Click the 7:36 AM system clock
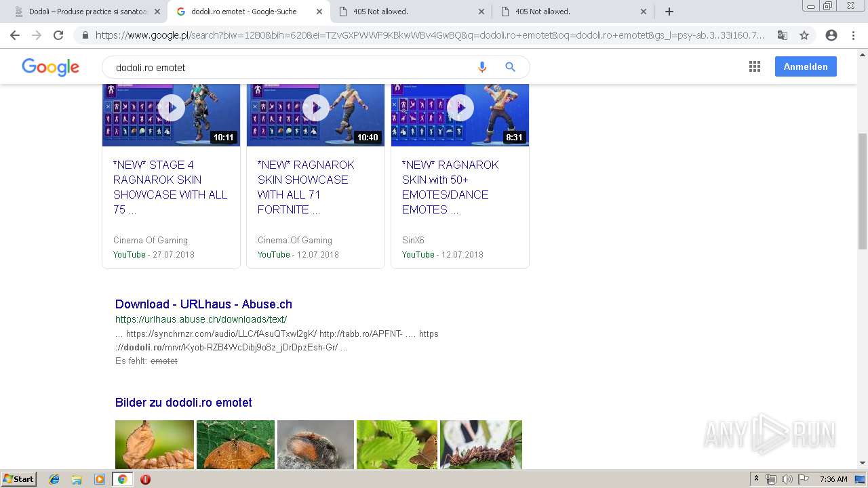The width and height of the screenshot is (868, 488). [x=833, y=479]
